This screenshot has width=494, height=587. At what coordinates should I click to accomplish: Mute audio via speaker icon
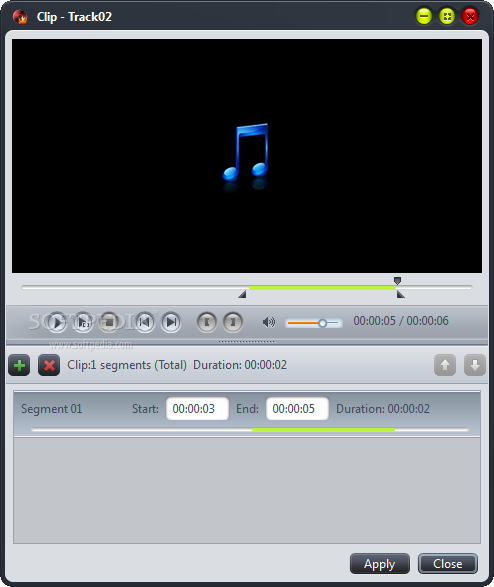[269, 322]
